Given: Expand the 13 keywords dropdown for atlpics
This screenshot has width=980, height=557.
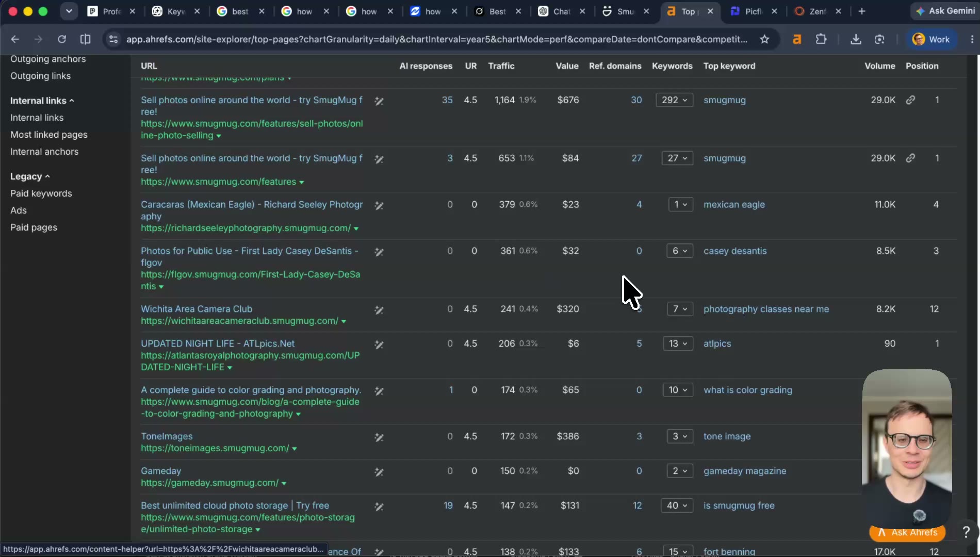Looking at the screenshot, I should [678, 343].
